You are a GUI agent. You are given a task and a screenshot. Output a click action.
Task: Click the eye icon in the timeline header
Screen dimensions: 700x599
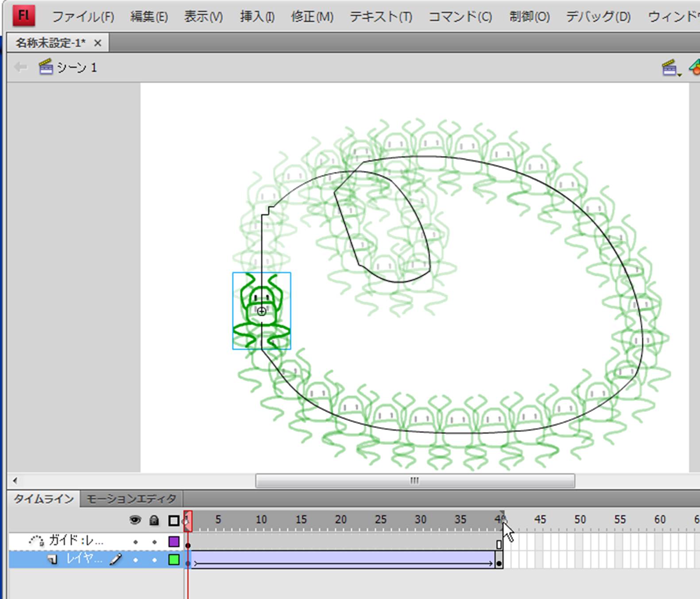(135, 520)
